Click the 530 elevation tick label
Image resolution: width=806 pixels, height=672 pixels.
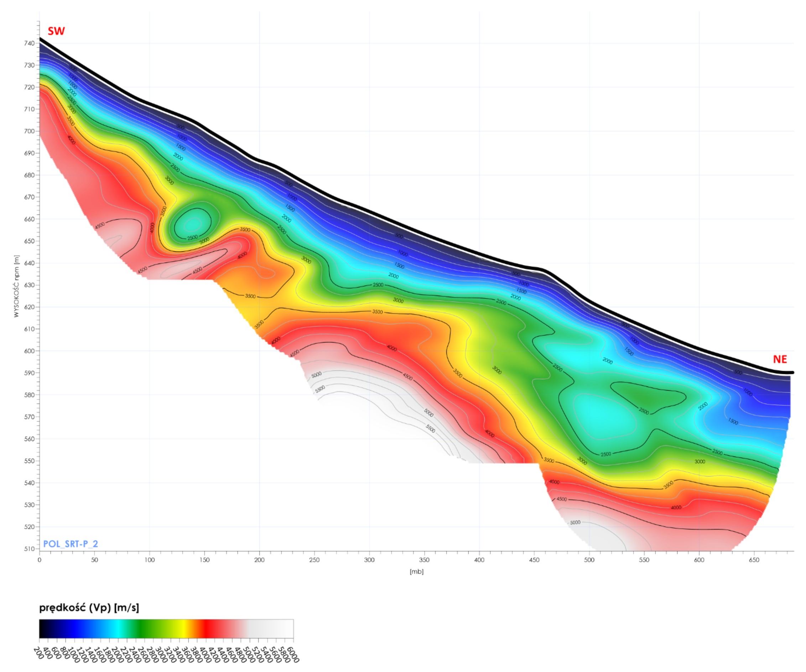29,505
